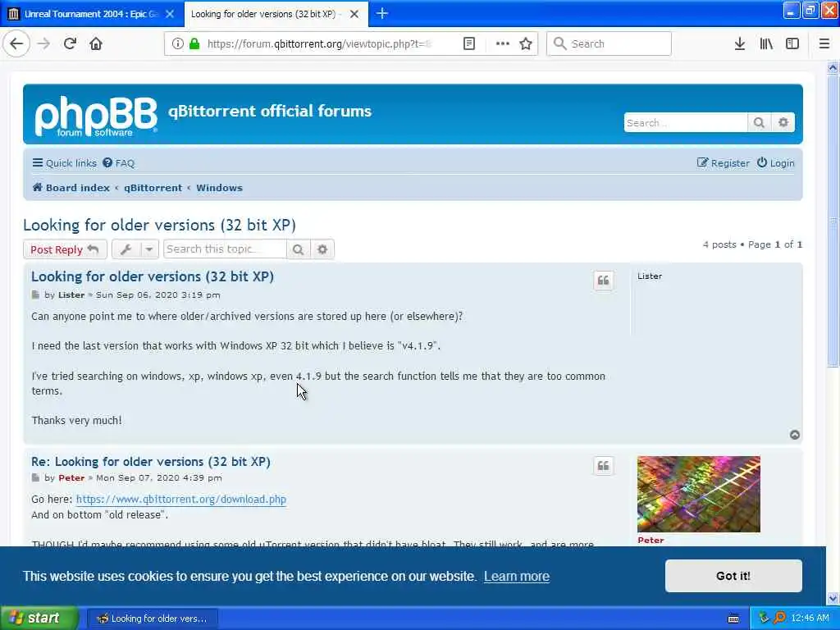The image size is (840, 630).
Task: Open a new tab with plus button
Action: (x=382, y=13)
